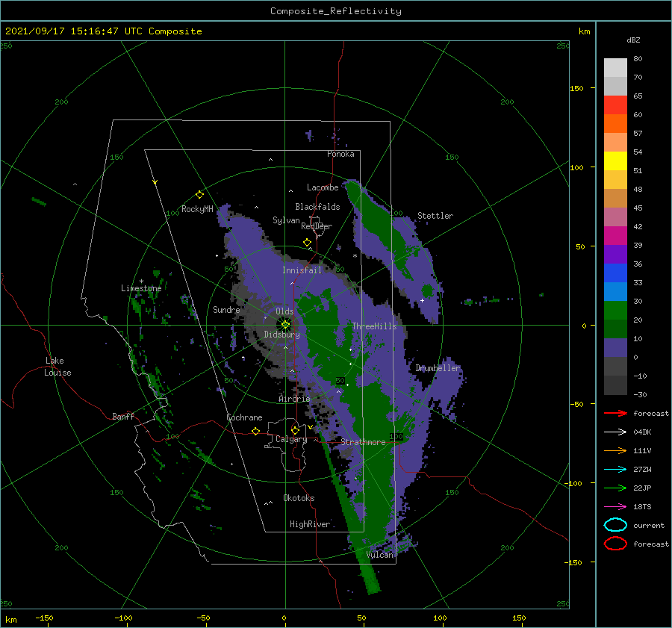Click the Lake Louise label
This screenshot has height=628, width=672.
click(57, 367)
